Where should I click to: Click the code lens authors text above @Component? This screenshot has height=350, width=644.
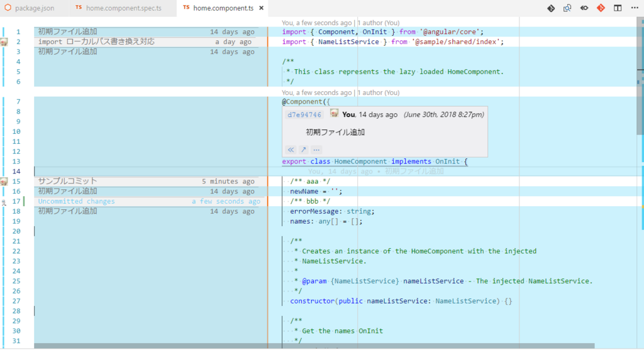point(340,93)
